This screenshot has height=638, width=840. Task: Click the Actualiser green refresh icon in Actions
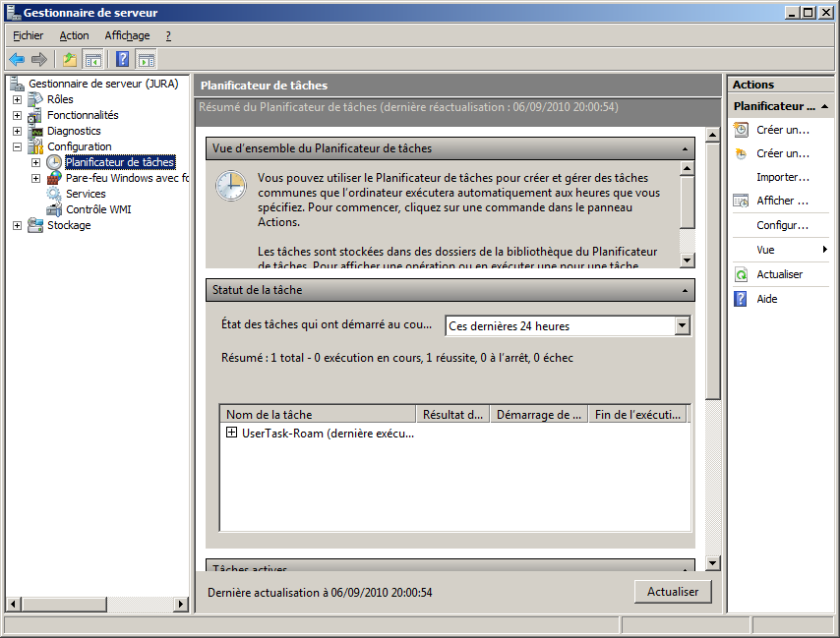tap(741, 275)
